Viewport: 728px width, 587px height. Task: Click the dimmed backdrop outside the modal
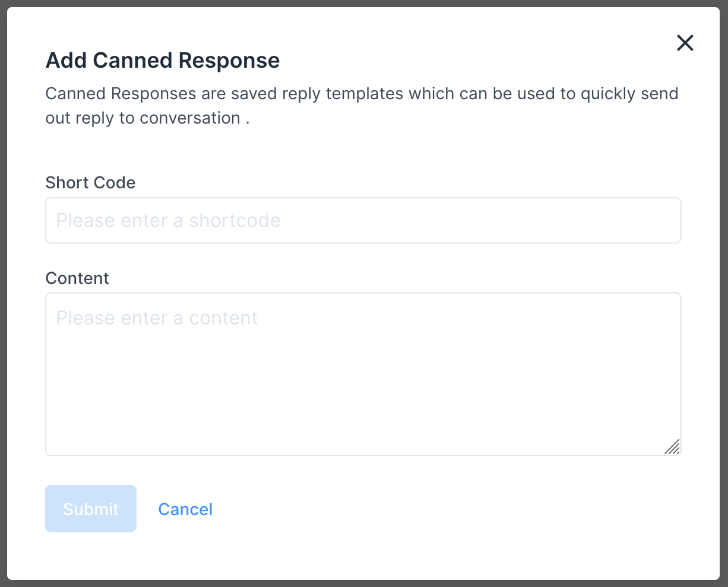pyautogui.click(x=3, y=297)
